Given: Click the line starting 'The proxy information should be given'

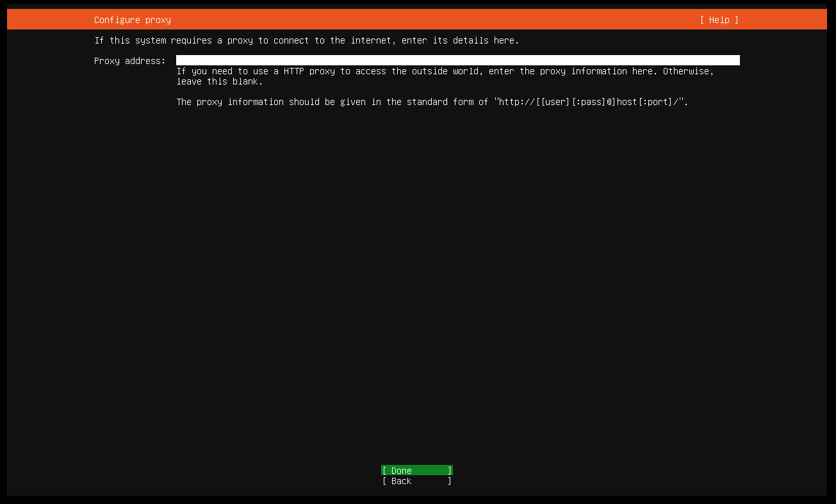Looking at the screenshot, I should click(432, 102).
